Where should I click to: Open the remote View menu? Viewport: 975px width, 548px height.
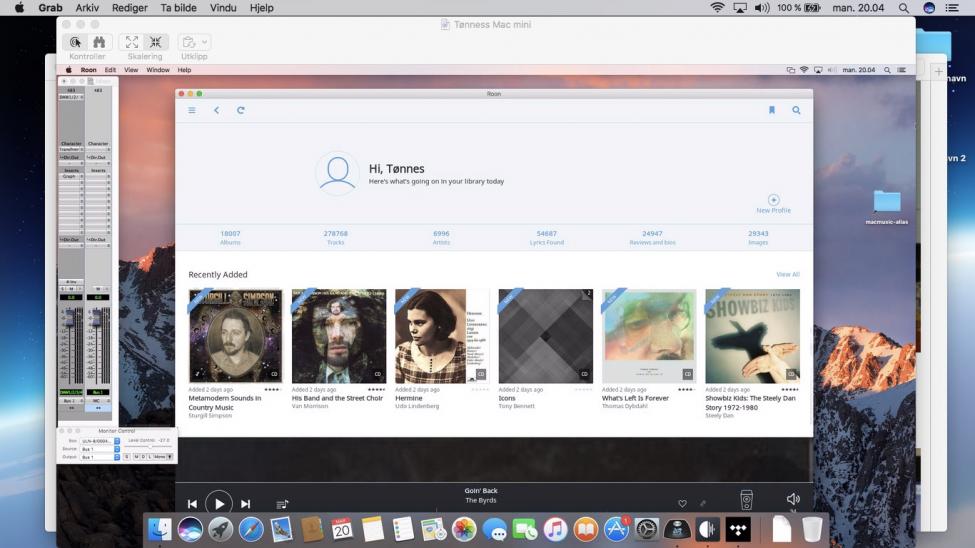(131, 70)
